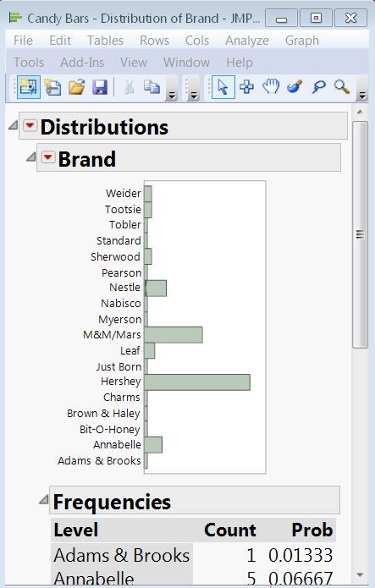The width and height of the screenshot is (375, 588).
Task: Click the Bit-O-Honey axis label
Action: pos(109,429)
